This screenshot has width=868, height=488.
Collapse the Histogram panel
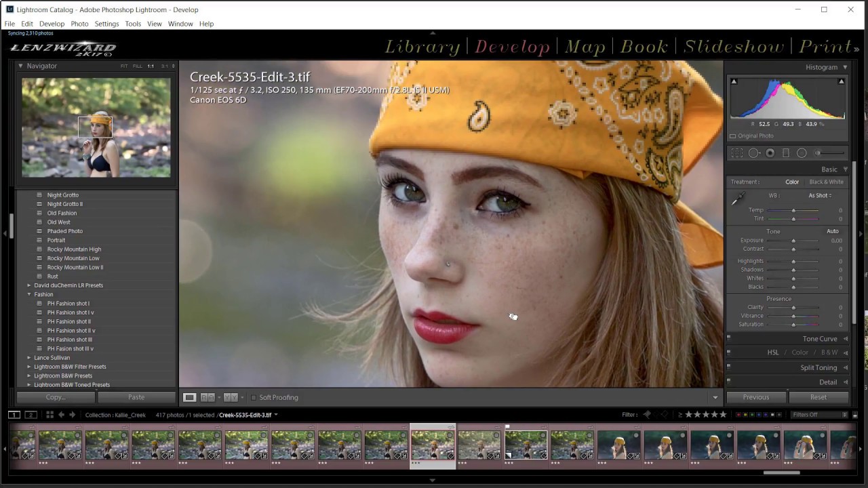tap(845, 67)
